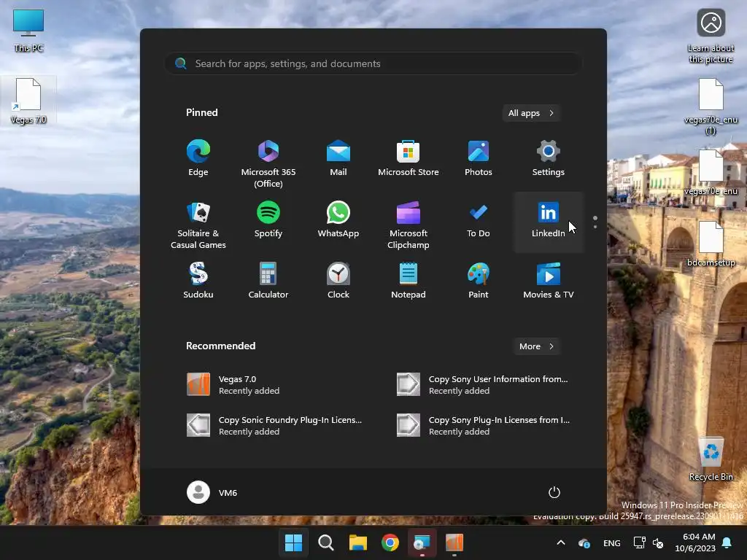Select vegas70e_enu desktop file

pyautogui.click(x=711, y=172)
